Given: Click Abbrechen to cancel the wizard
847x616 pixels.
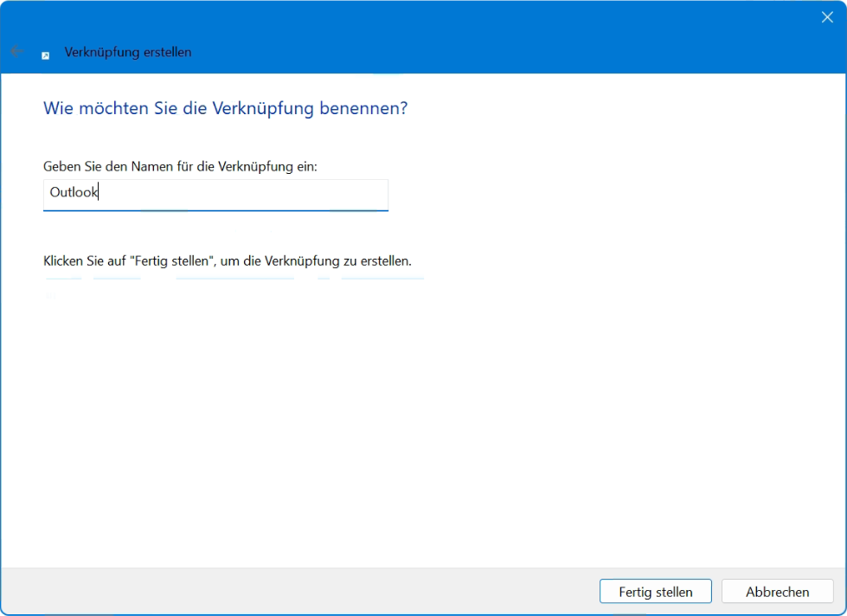Looking at the screenshot, I should pyautogui.click(x=776, y=591).
